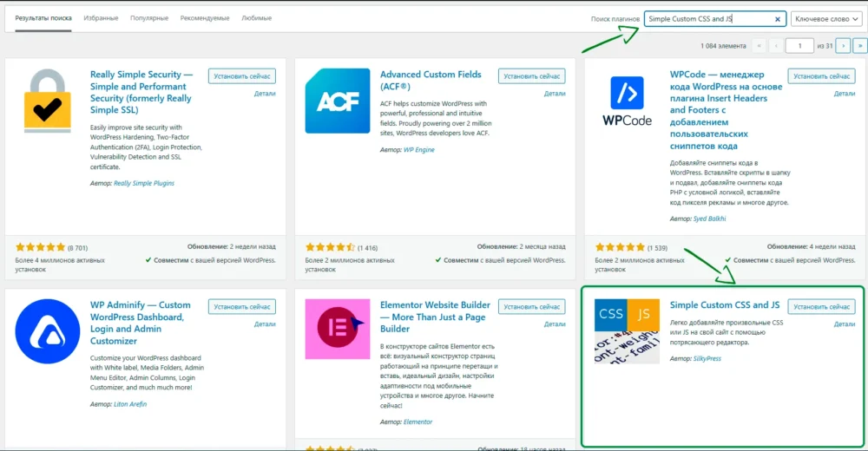
Task: Install Elementor Website Builder now
Action: coord(531,306)
